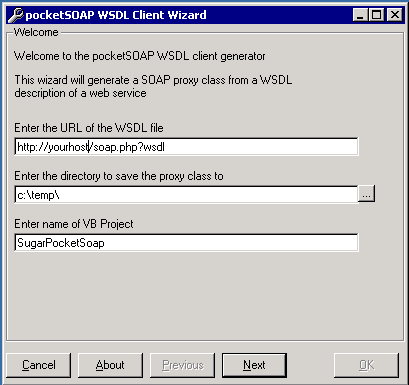Click the 'Welcome' group box heading

36,32
